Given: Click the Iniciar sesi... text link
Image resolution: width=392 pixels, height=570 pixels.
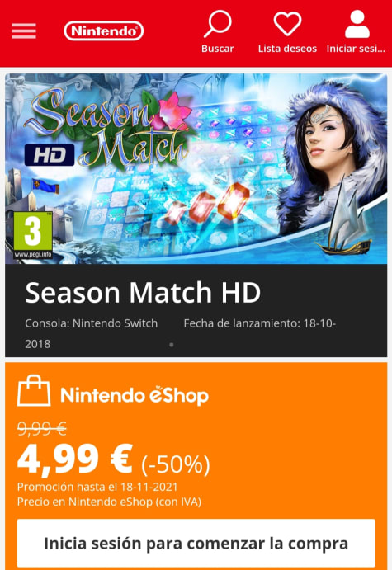Looking at the screenshot, I should pos(356,49).
